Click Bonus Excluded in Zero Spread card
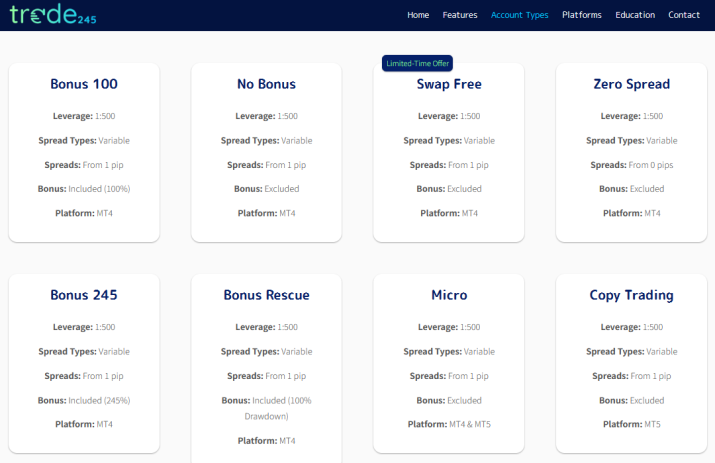 tap(632, 189)
